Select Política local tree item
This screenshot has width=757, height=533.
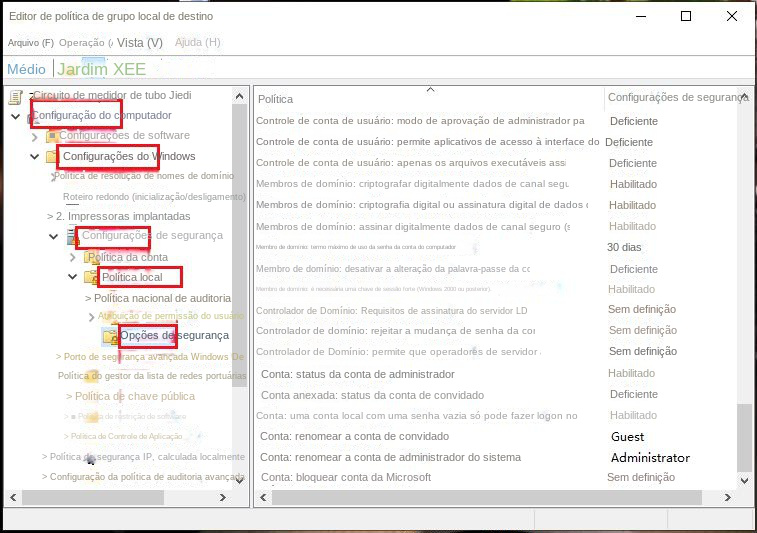(x=132, y=277)
